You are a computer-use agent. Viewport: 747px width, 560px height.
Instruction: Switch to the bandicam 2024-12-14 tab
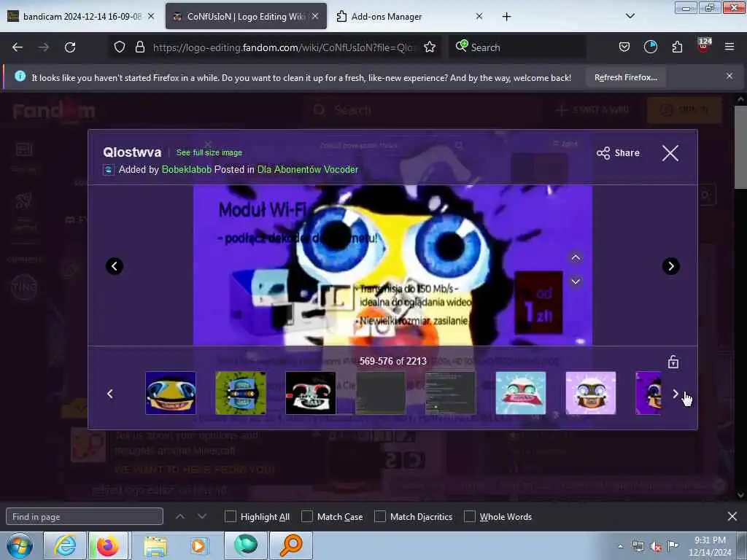pyautogui.click(x=81, y=16)
